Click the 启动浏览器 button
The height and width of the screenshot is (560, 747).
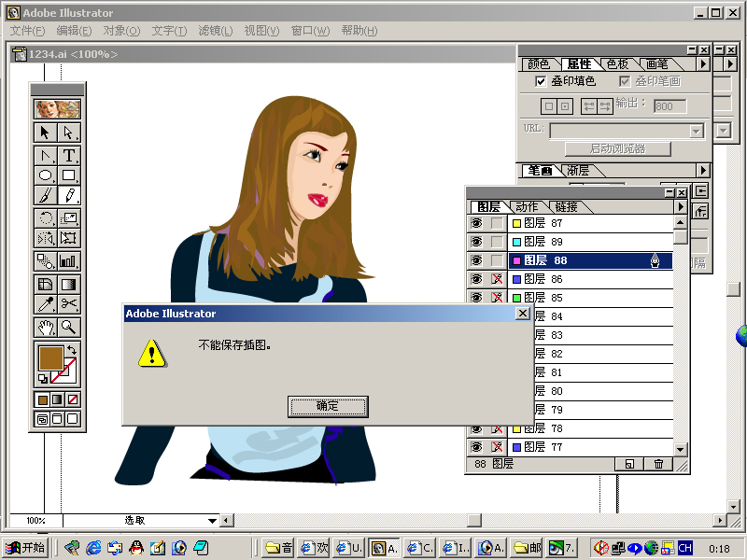pos(617,148)
